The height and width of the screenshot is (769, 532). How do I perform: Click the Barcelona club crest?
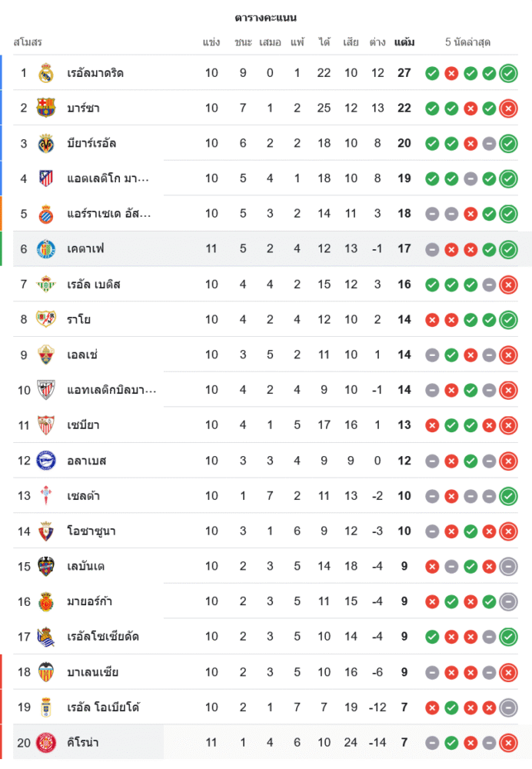point(46,108)
